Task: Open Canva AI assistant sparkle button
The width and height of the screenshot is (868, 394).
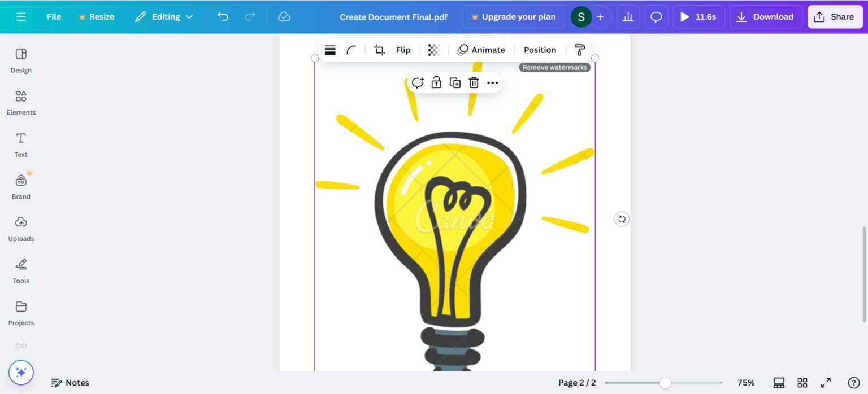Action: tap(21, 373)
